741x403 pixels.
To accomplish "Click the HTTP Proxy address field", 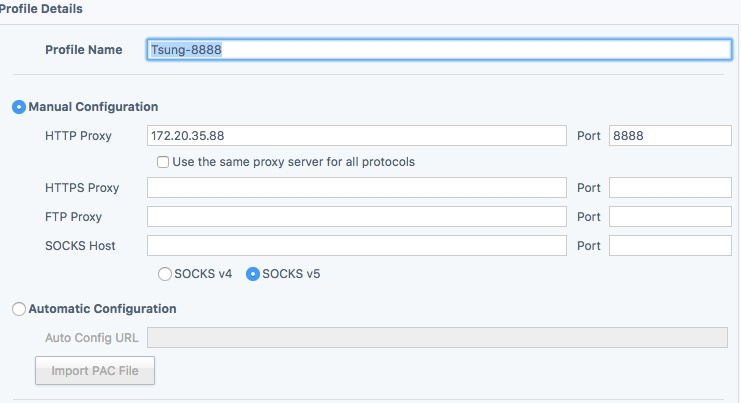I will click(x=356, y=135).
